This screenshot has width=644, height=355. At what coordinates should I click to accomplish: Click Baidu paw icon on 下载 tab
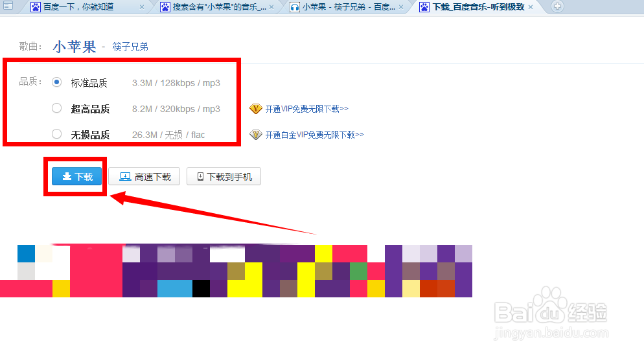424,7
